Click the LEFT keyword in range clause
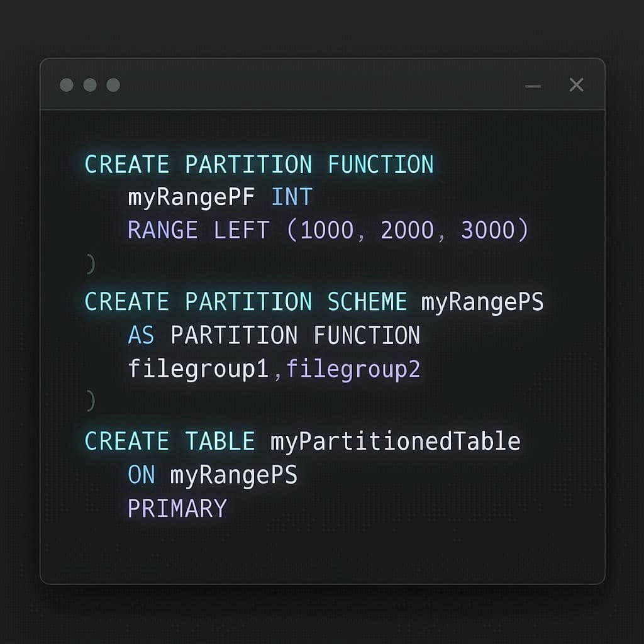 [242, 231]
